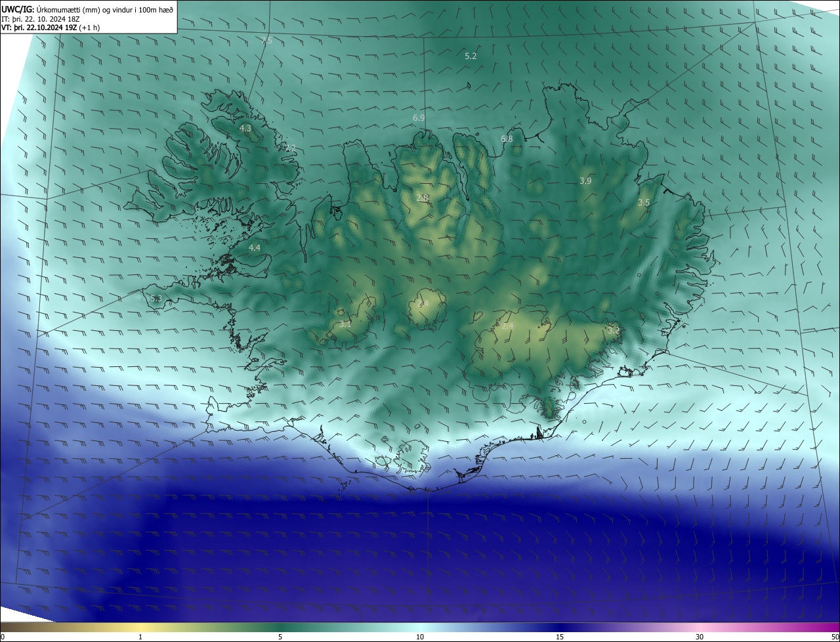Click the 5.2 value label over the northern sea
This screenshot has width=840, height=642.
point(471,56)
